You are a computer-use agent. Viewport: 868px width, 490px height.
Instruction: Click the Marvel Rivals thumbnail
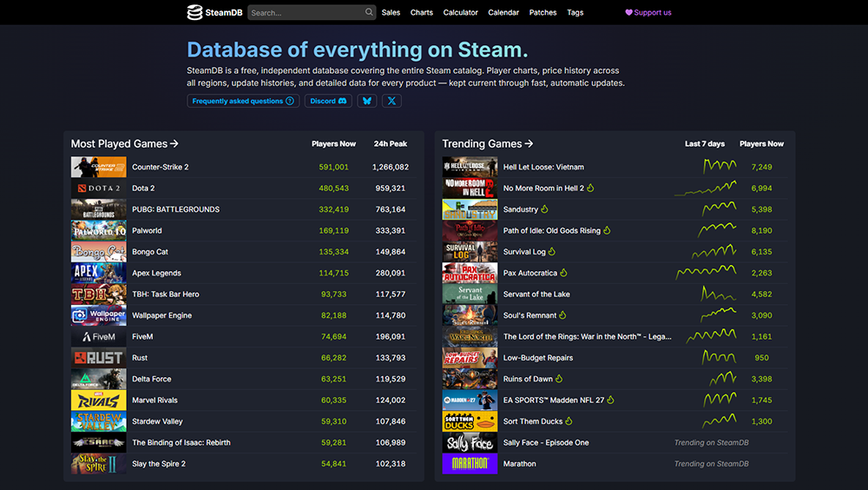[99, 401]
